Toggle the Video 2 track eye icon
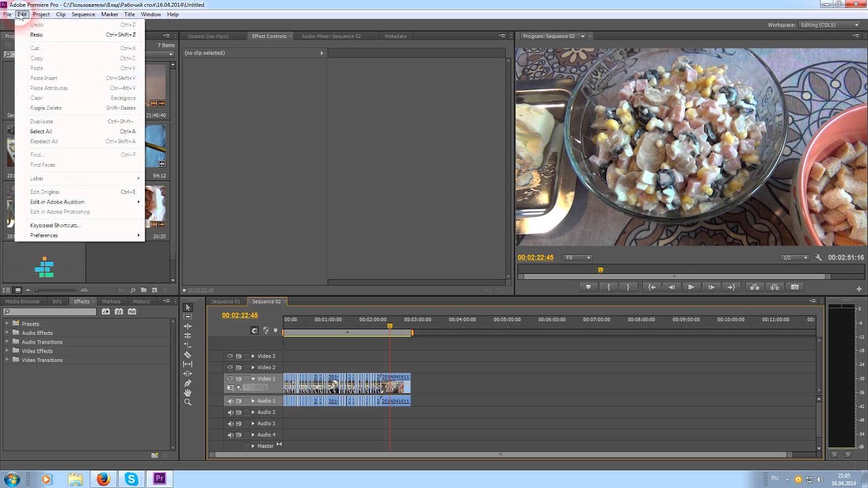Image resolution: width=868 pixels, height=488 pixels. pyautogui.click(x=230, y=367)
